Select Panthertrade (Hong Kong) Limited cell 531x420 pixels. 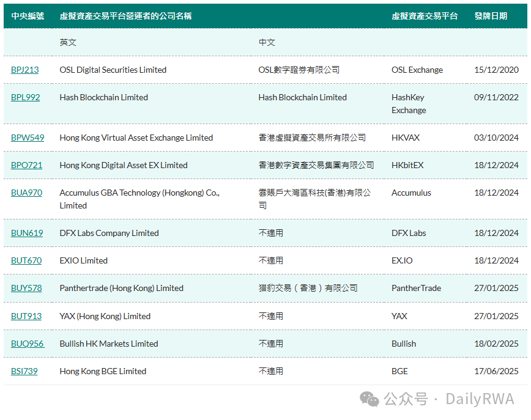[x=122, y=288]
